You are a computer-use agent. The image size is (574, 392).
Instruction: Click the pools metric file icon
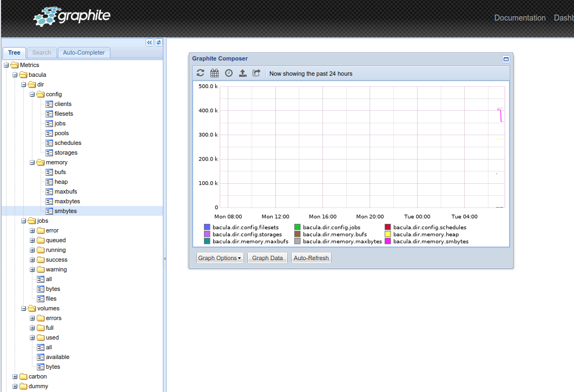tap(49, 133)
